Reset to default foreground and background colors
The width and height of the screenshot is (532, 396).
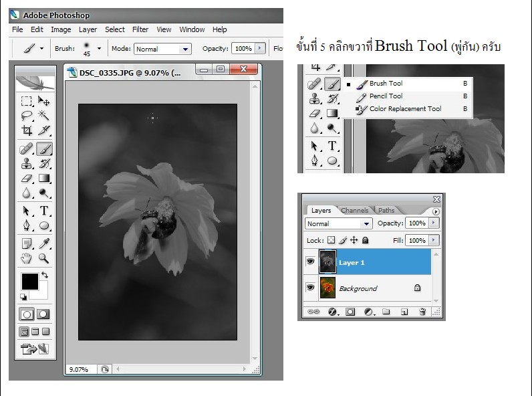point(23,297)
